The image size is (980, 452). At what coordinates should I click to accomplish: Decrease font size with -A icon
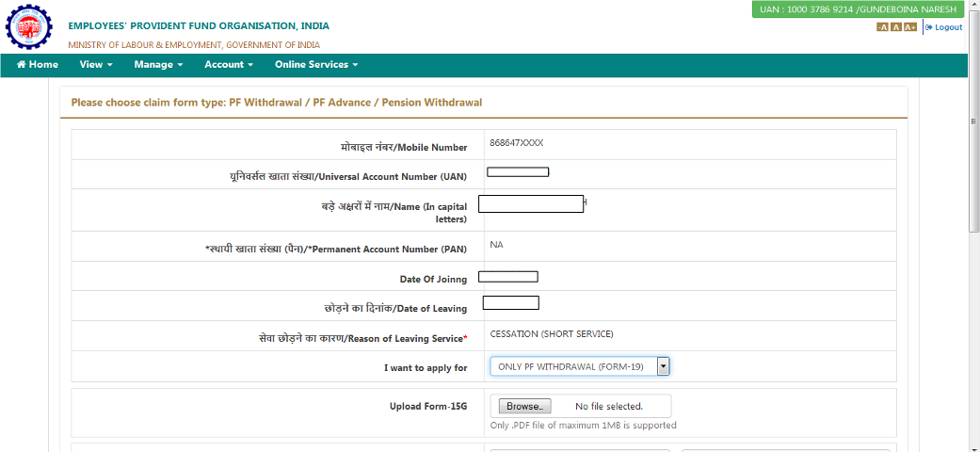coord(882,27)
